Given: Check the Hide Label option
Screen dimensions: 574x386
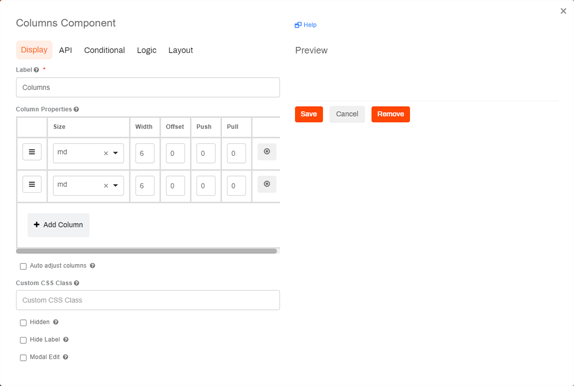Looking at the screenshot, I should (23, 340).
